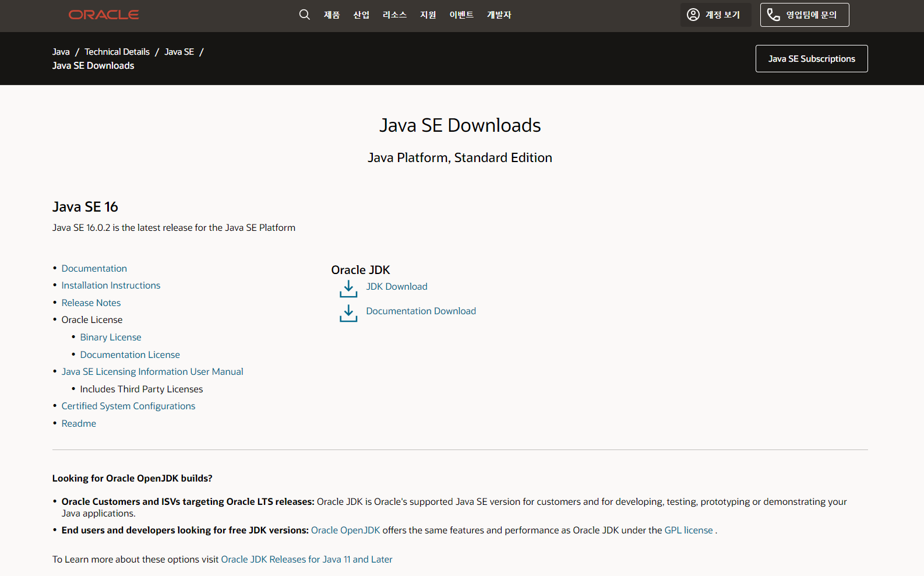Open the Readme link
Screen dimensions: 924x576
click(79, 423)
